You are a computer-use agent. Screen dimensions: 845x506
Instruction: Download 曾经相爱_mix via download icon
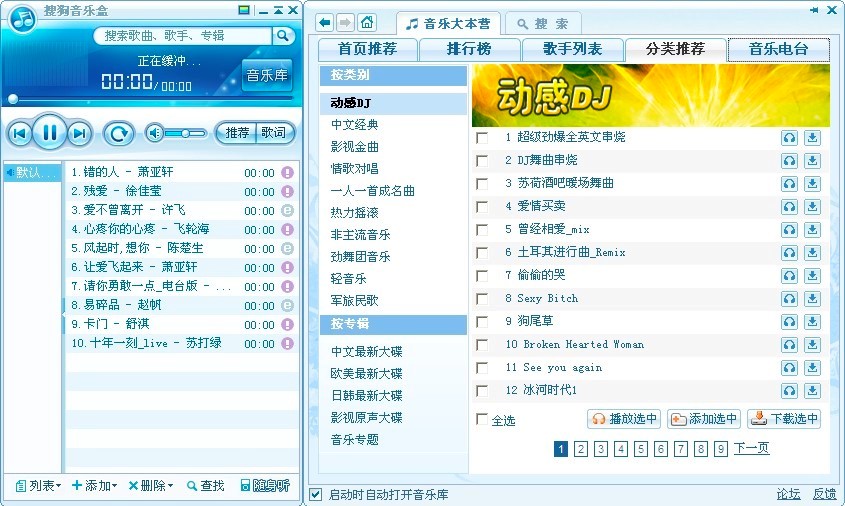pyautogui.click(x=812, y=230)
